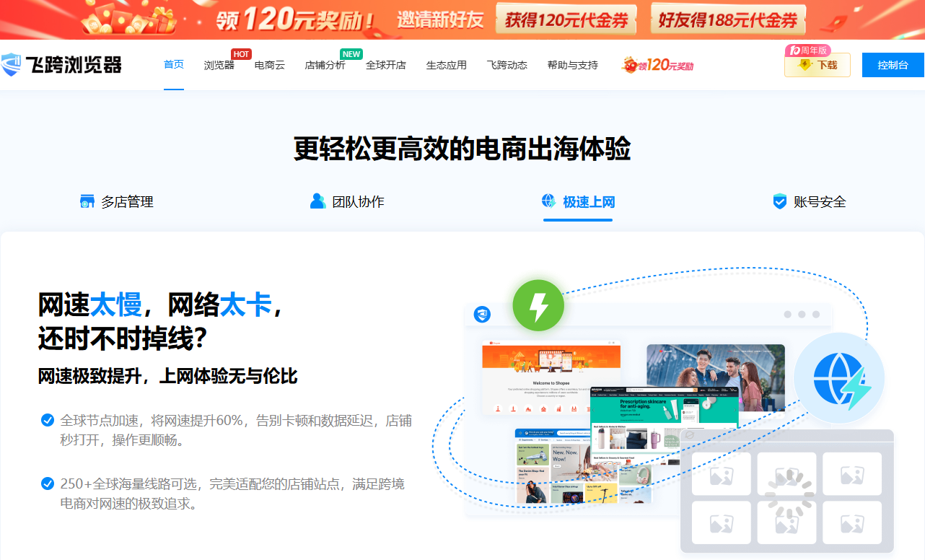This screenshot has width=925, height=560.
Task: Click the 账号安全 shield check icon
Action: click(779, 201)
